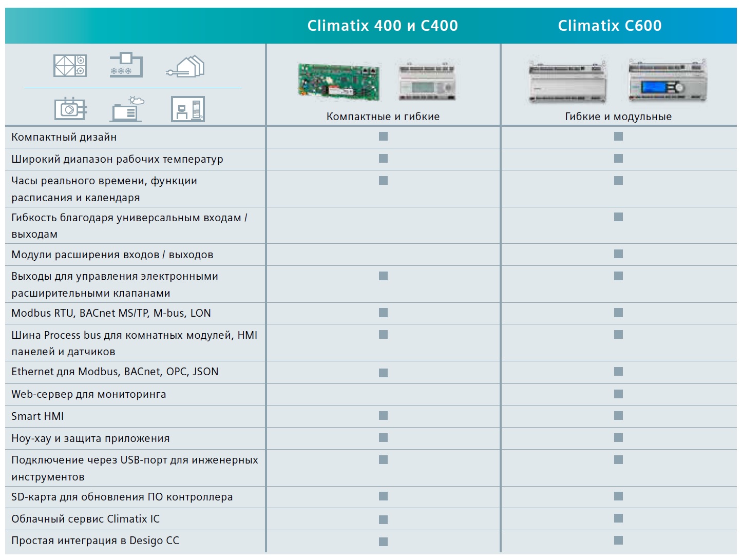
Task: Click the C600 square for 'Ноу-хау и защита приложения'
Action: pos(618,438)
